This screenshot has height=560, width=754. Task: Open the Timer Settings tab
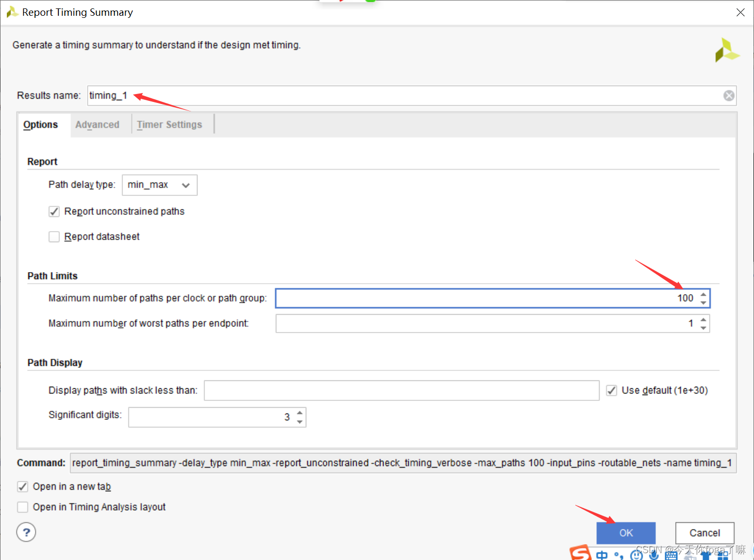tap(169, 125)
